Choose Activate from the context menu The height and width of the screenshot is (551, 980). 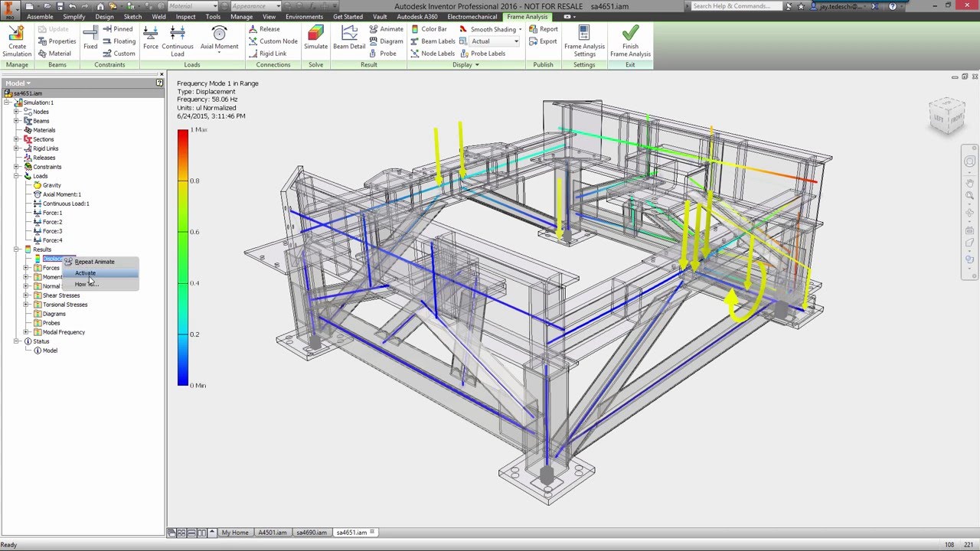point(85,272)
